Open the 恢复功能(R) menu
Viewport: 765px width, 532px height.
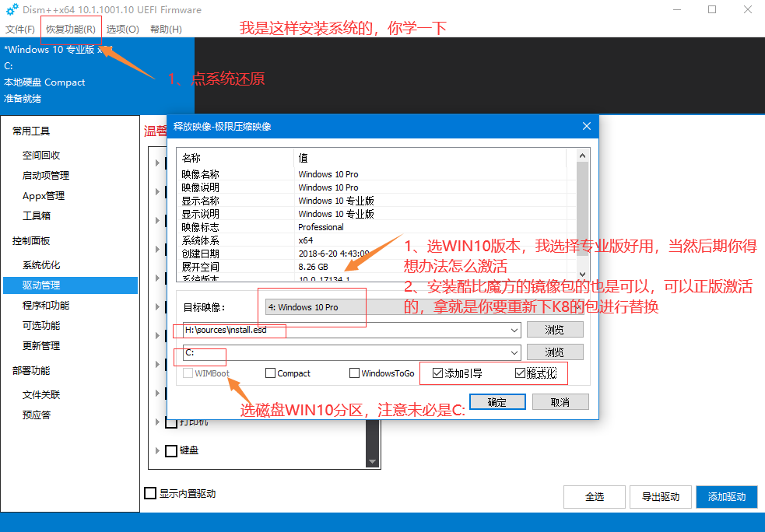point(71,30)
